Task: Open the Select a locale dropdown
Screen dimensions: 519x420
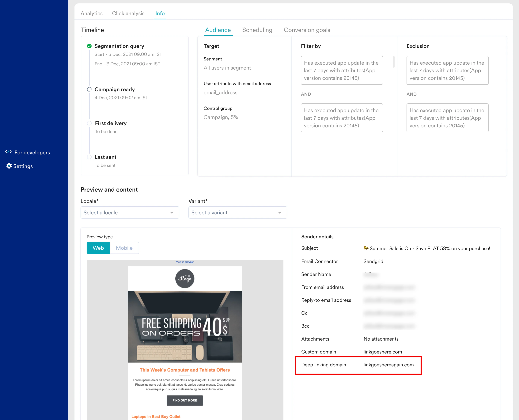Action: point(130,212)
